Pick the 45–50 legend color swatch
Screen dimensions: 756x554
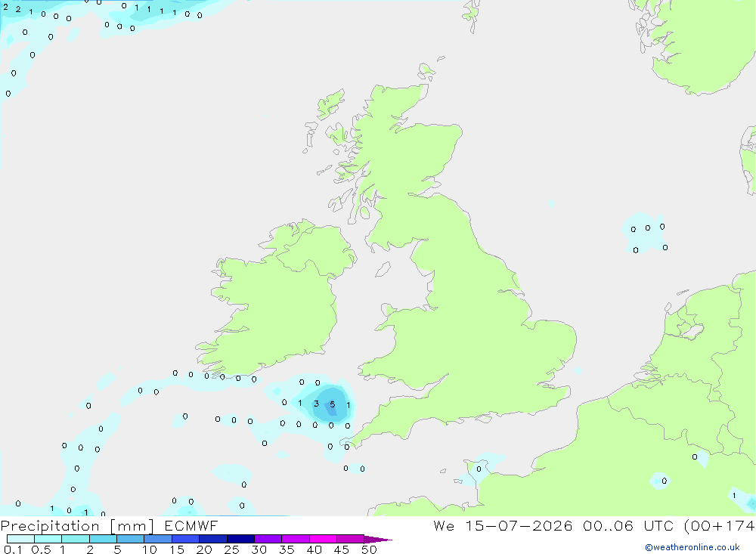[351, 539]
